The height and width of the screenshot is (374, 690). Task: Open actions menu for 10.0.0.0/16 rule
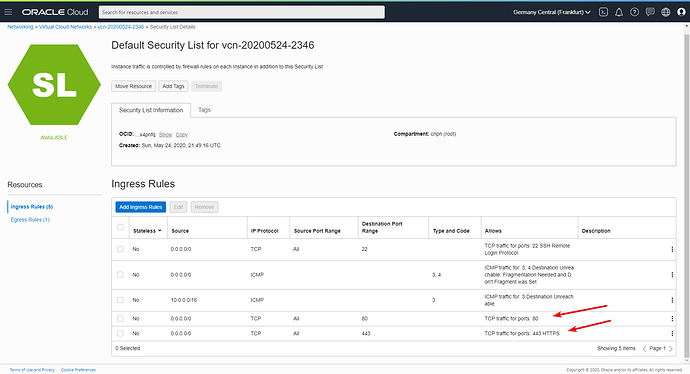point(672,300)
